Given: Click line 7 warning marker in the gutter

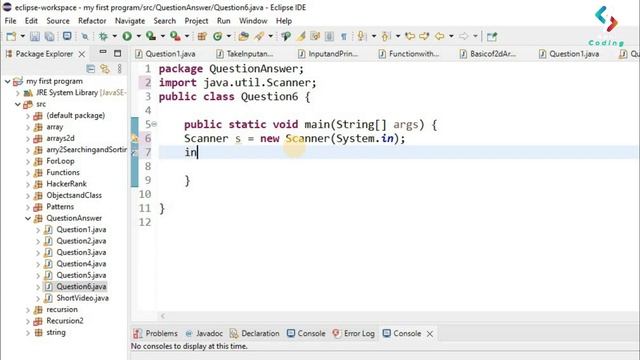Looking at the screenshot, I should (134, 153).
